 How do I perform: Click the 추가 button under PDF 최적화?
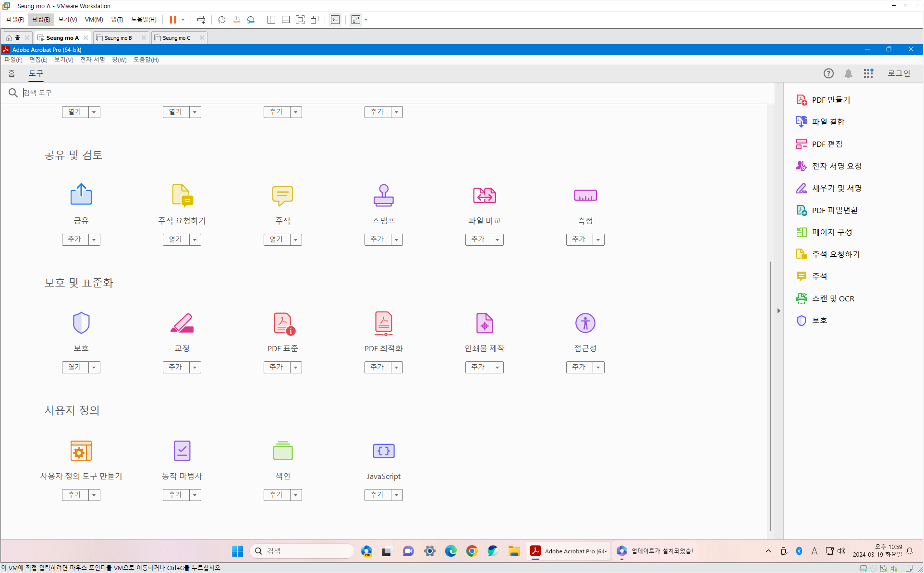[377, 367]
